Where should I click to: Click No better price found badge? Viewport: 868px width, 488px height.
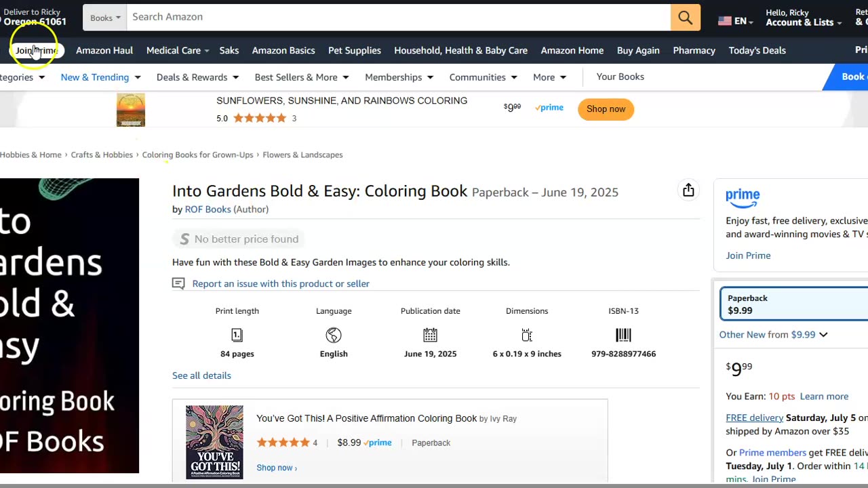pos(238,239)
